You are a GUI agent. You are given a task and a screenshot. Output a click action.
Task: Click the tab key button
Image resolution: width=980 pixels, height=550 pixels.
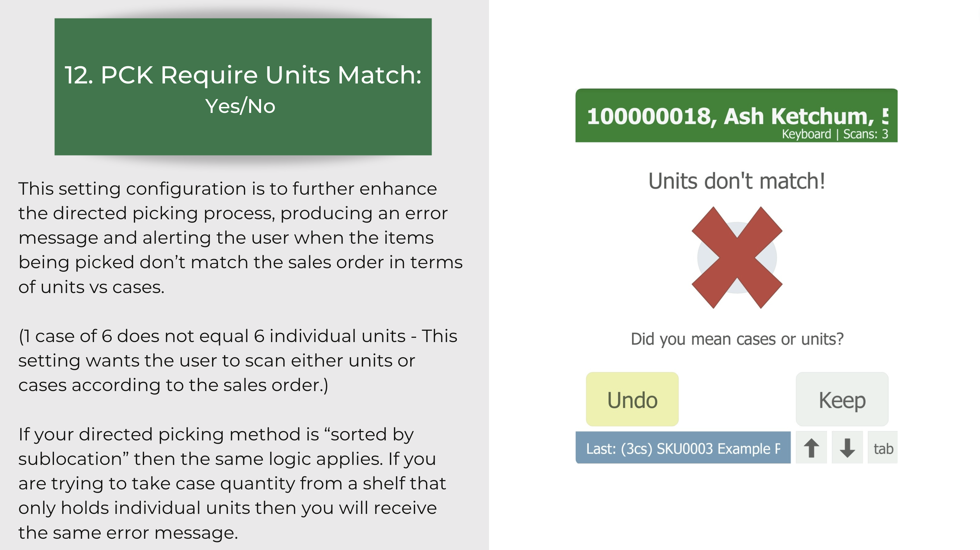883,448
